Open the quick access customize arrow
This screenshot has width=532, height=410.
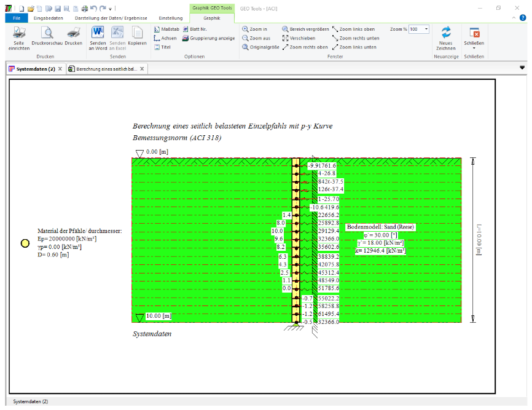pyautogui.click(x=110, y=9)
